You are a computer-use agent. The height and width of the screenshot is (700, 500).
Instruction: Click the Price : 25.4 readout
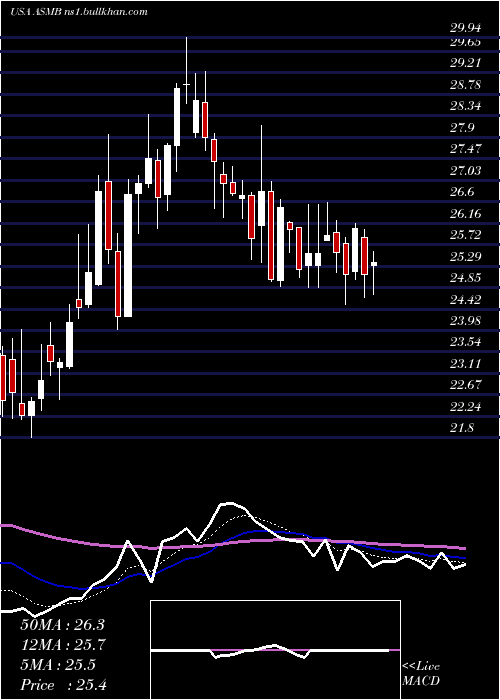click(x=63, y=684)
